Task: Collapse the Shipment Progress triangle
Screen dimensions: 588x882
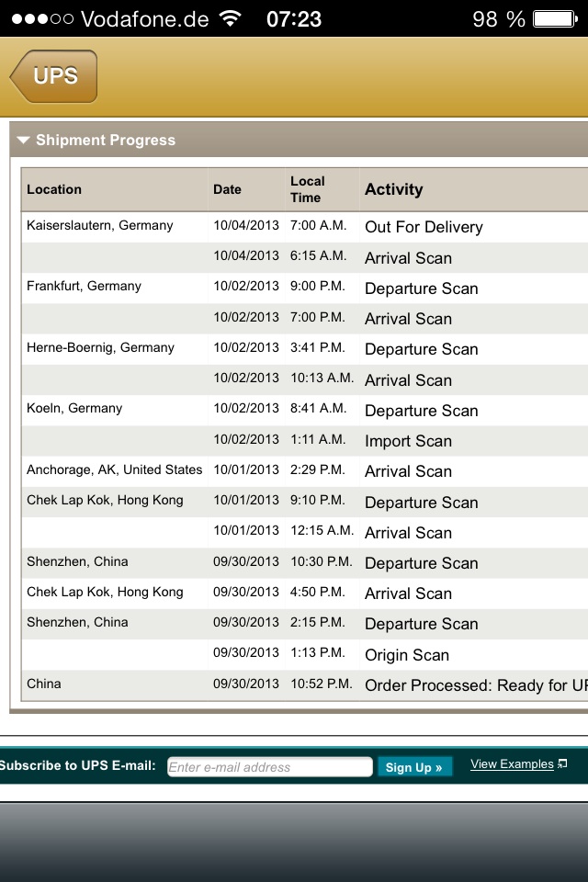Action: (24, 141)
